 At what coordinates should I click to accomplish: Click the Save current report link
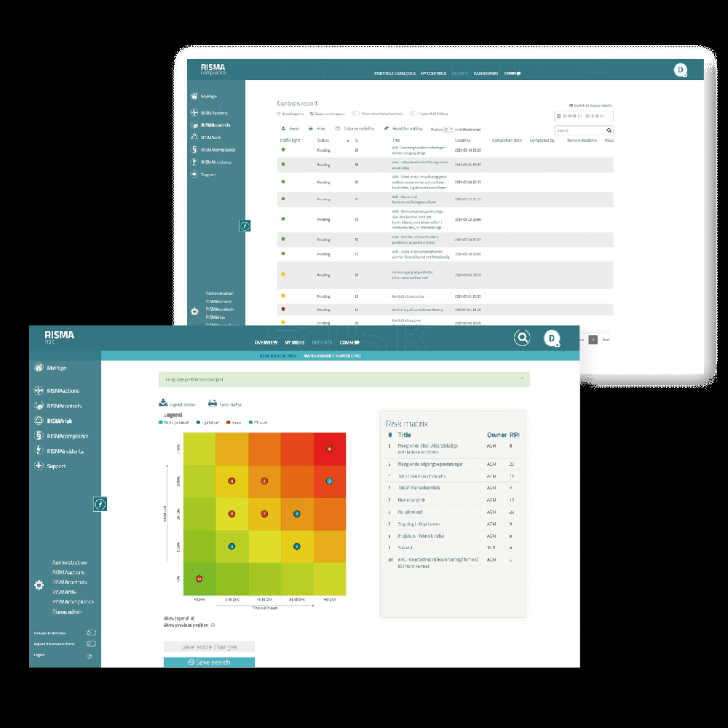coord(328,114)
